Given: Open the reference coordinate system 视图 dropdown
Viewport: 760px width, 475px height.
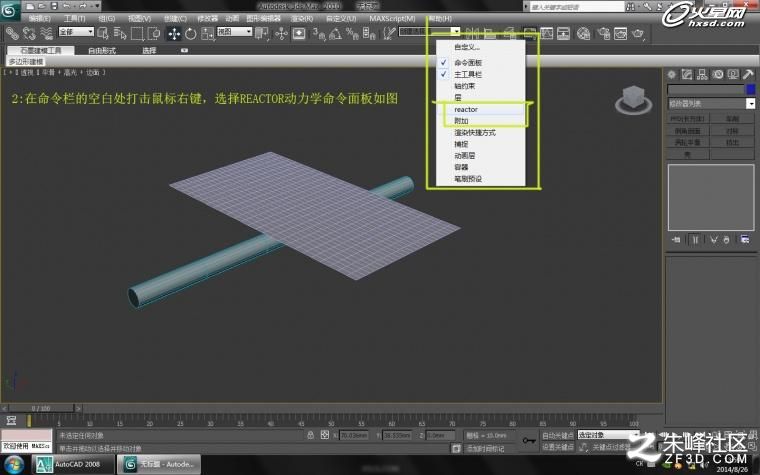Looking at the screenshot, I should click(235, 32).
